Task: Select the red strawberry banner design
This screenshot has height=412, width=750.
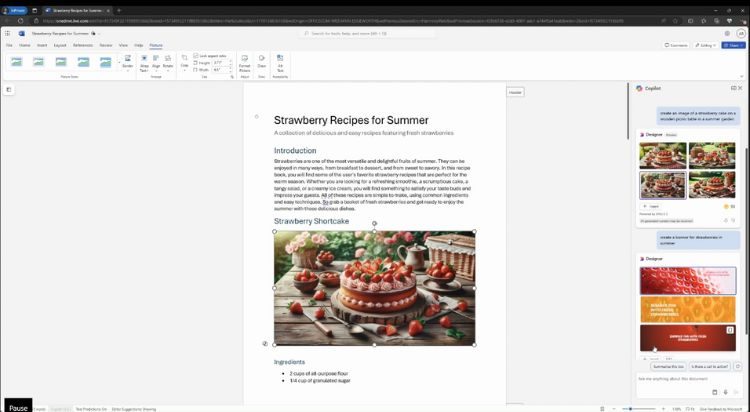Action: (688, 281)
